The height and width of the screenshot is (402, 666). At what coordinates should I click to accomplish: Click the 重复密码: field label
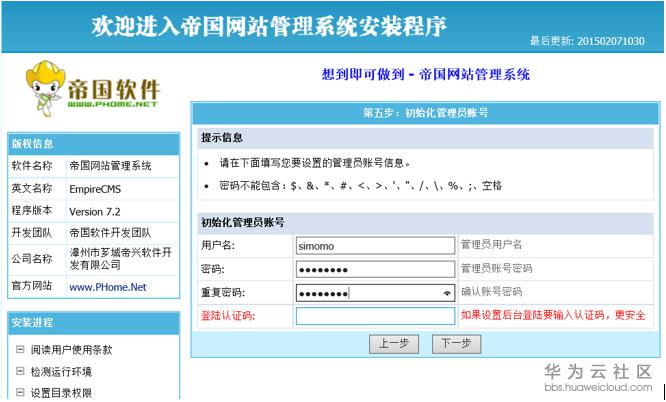click(x=223, y=293)
